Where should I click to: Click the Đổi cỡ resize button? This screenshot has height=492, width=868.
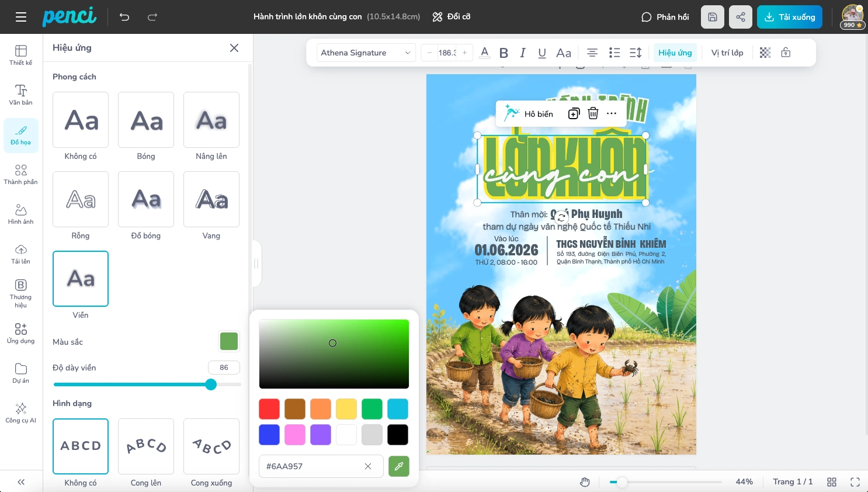pyautogui.click(x=452, y=17)
